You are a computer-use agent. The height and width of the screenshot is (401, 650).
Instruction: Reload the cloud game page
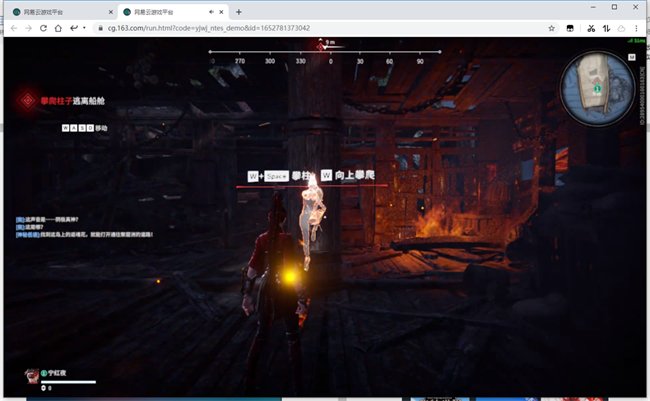click(42, 28)
